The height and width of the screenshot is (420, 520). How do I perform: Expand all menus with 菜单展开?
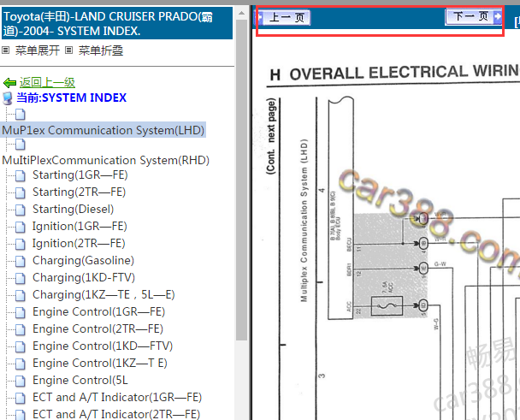tap(38, 50)
